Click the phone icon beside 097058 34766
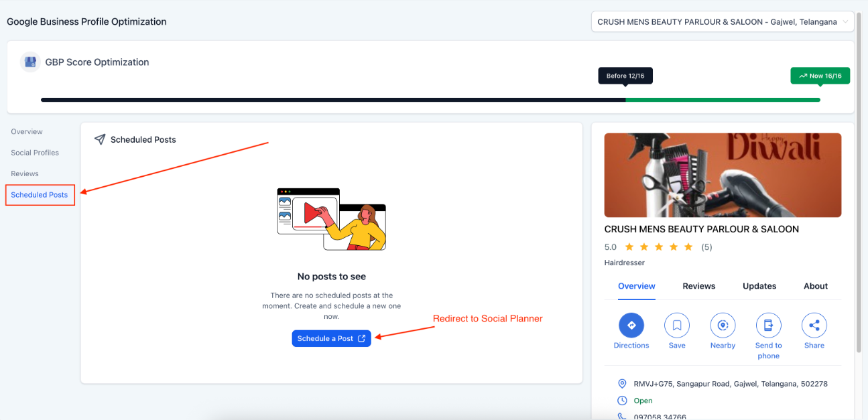Viewport: 868px width, 420px height. point(622,416)
